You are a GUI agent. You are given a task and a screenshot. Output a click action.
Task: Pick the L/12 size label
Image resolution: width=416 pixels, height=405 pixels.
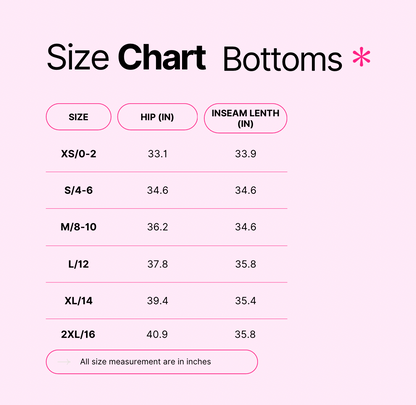(78, 264)
